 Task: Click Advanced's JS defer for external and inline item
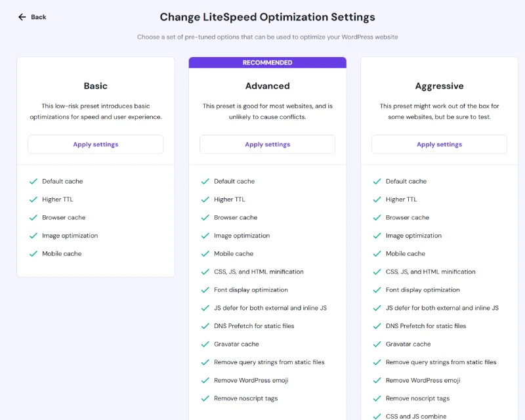coord(270,308)
